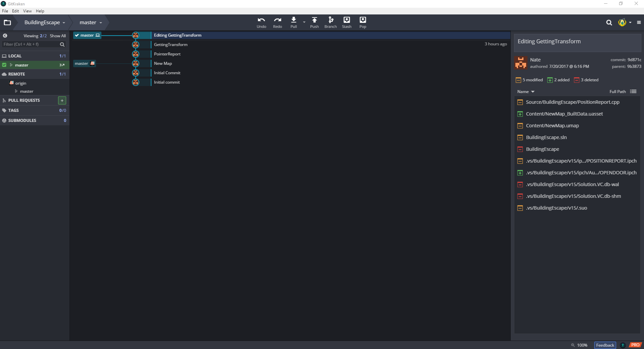The image size is (644, 349).
Task: Click the remote master branch label in graph
Action: tap(85, 63)
